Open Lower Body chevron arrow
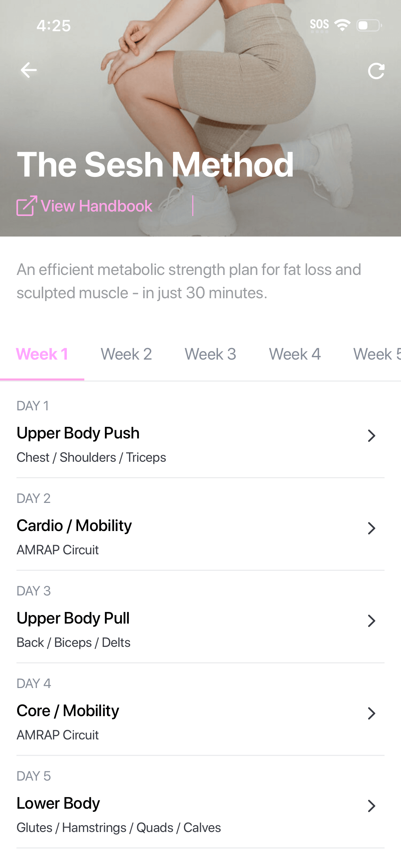This screenshot has width=401, height=868. (x=372, y=806)
